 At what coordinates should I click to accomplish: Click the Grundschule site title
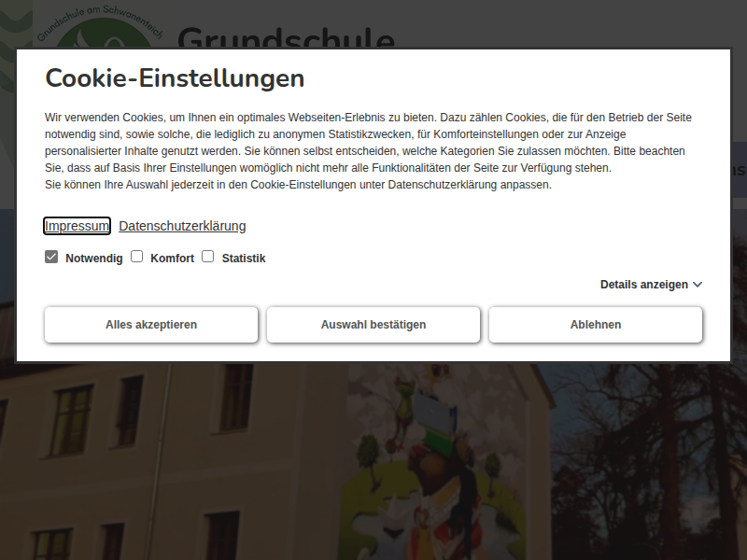[286, 39]
